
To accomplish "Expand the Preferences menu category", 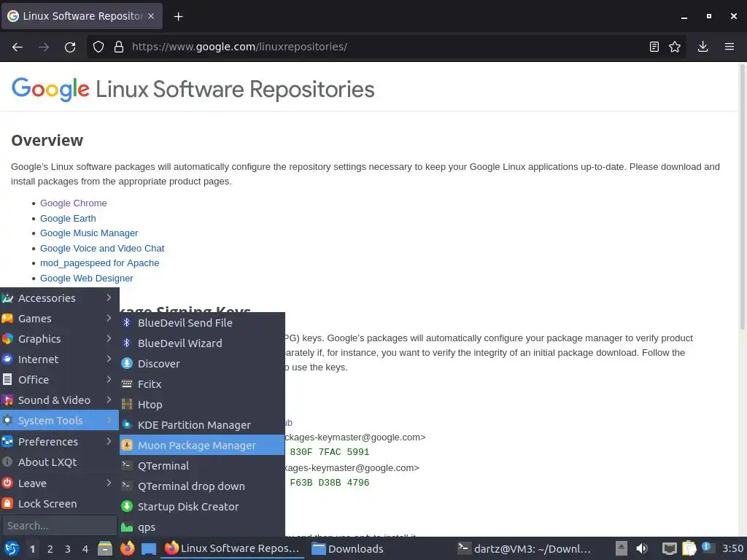I will click(60, 442).
